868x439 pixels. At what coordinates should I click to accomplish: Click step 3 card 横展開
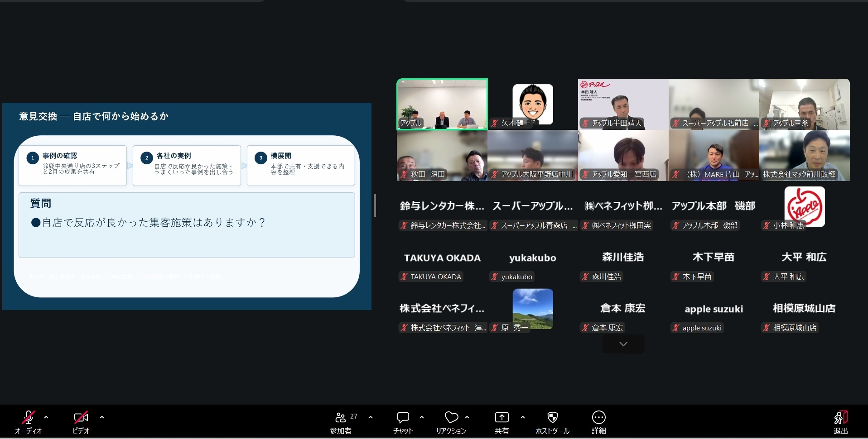(301, 165)
